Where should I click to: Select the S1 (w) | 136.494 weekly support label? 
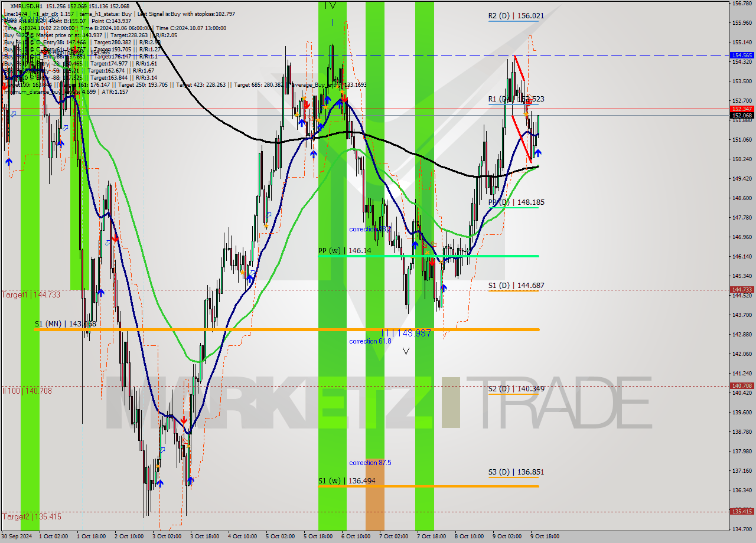click(x=346, y=481)
